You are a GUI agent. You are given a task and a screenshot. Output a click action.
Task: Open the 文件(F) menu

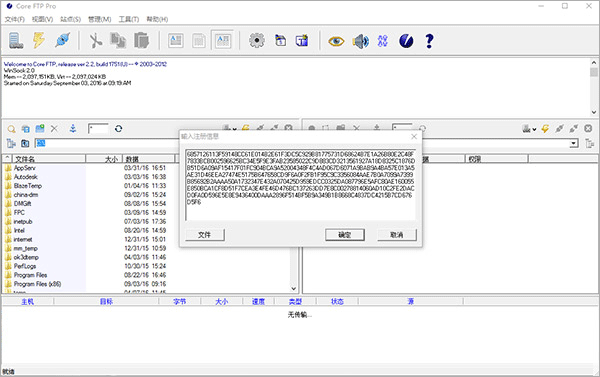point(15,19)
